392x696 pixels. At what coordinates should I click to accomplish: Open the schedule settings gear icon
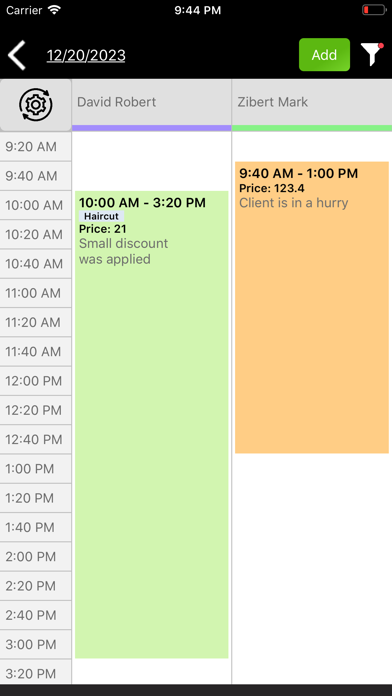point(36,105)
